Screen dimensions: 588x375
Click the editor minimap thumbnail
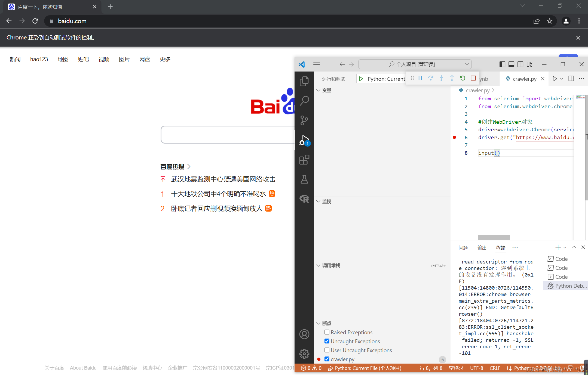[x=580, y=96]
